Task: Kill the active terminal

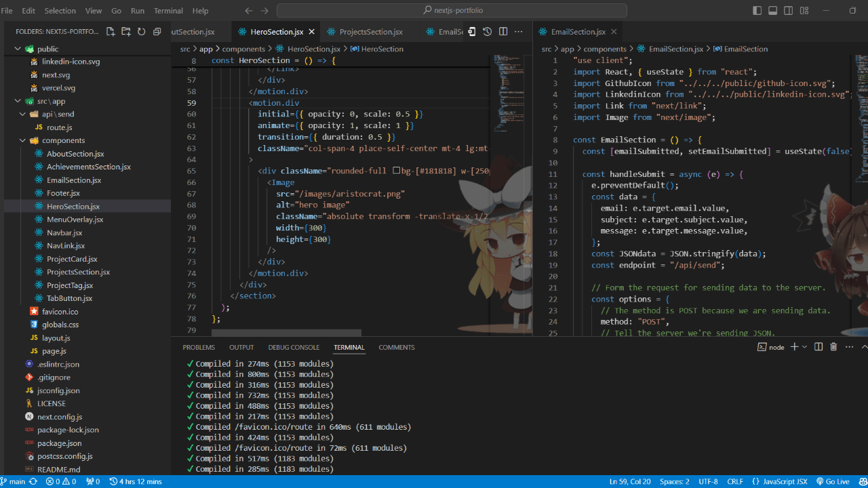Action: [833, 347]
